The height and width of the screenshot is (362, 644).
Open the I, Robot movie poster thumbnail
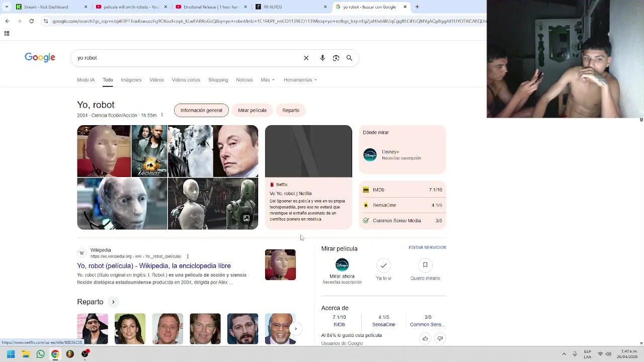[149, 151]
